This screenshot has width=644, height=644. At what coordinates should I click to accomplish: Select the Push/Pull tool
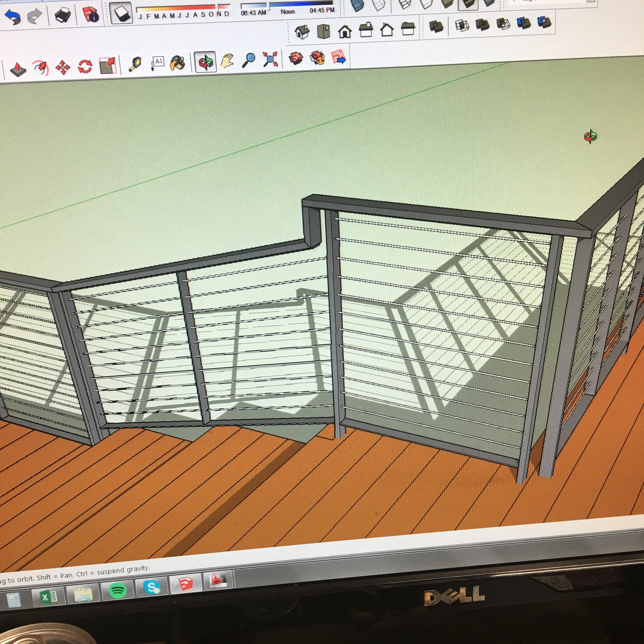[x=18, y=69]
